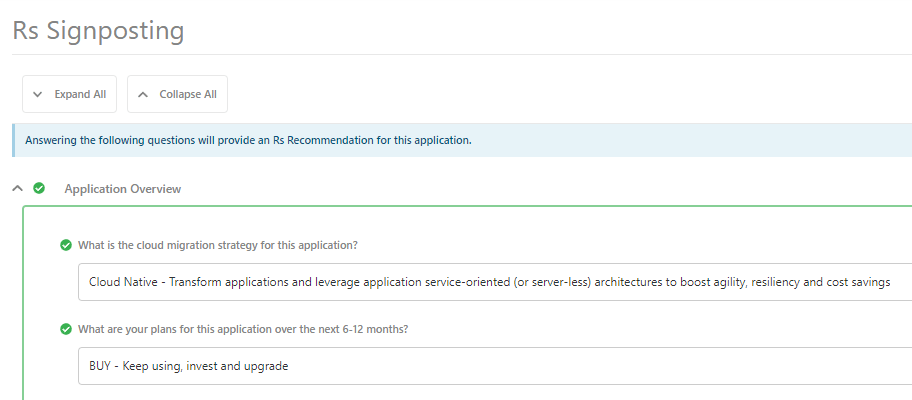This screenshot has width=912, height=400.
Task: Click the 'Collapse All' text label
Action: pos(188,94)
